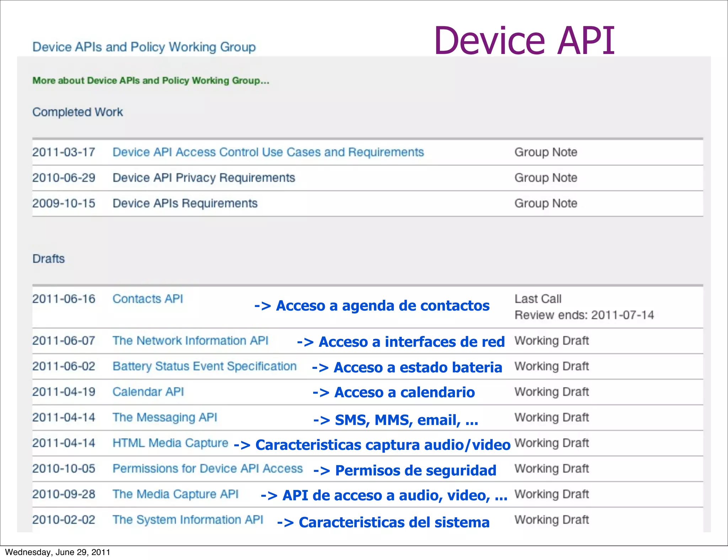This screenshot has height=560, width=728.
Task: Click the Wednesday, June 29, 2011 footer date
Action: point(57,552)
